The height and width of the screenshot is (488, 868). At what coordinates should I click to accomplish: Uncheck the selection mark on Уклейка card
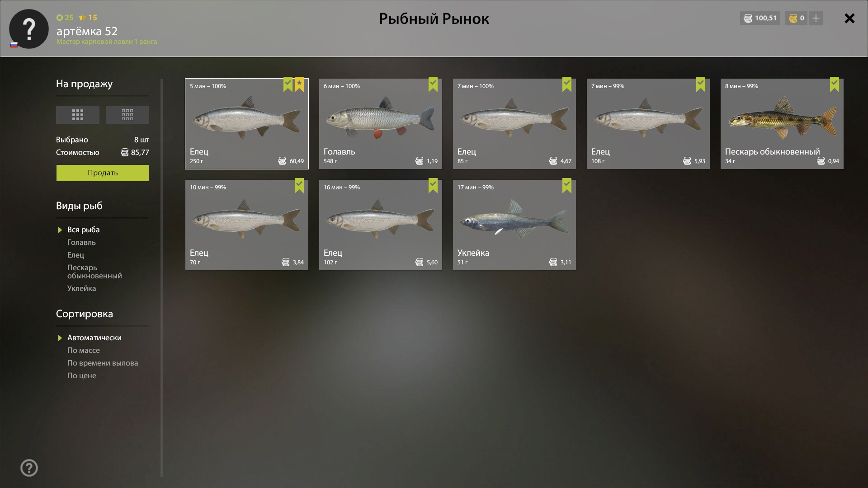(x=567, y=186)
